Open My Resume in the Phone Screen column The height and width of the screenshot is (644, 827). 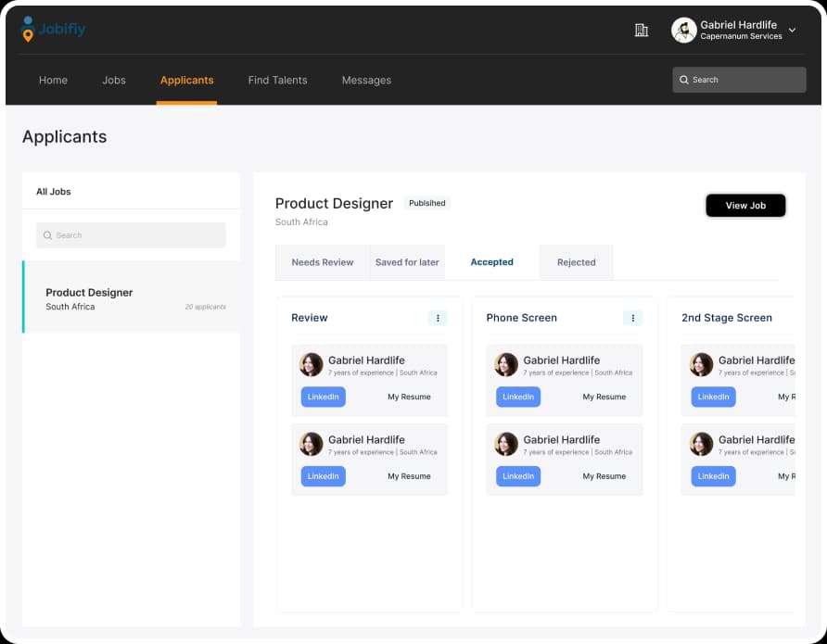pyautogui.click(x=604, y=397)
